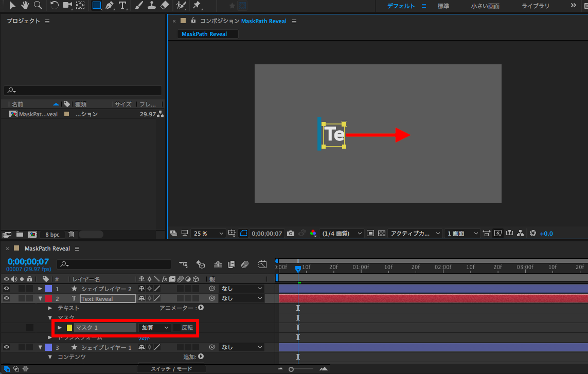Activate the Puppet Pin tool
Viewport: 588px width, 374px height.
[197, 6]
